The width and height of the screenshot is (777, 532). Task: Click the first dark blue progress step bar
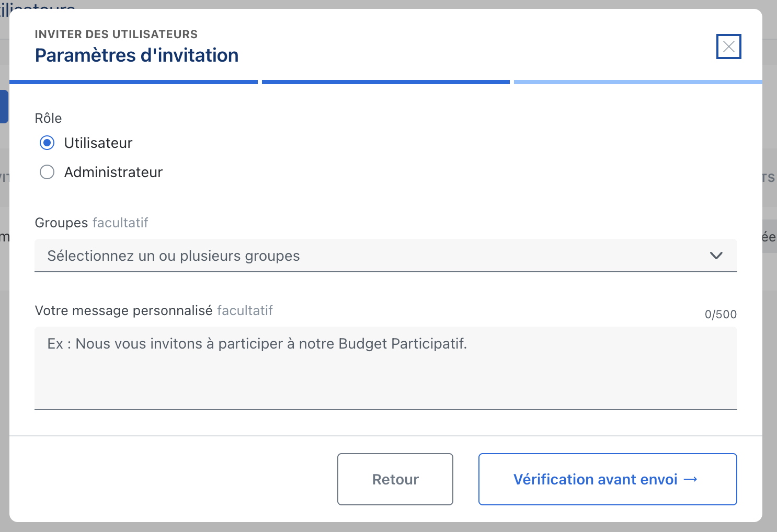click(x=133, y=82)
